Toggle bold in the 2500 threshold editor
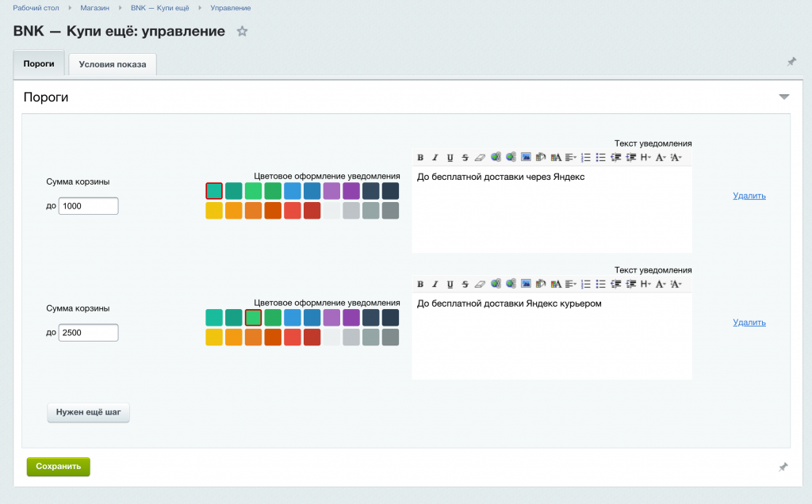 [x=420, y=284]
